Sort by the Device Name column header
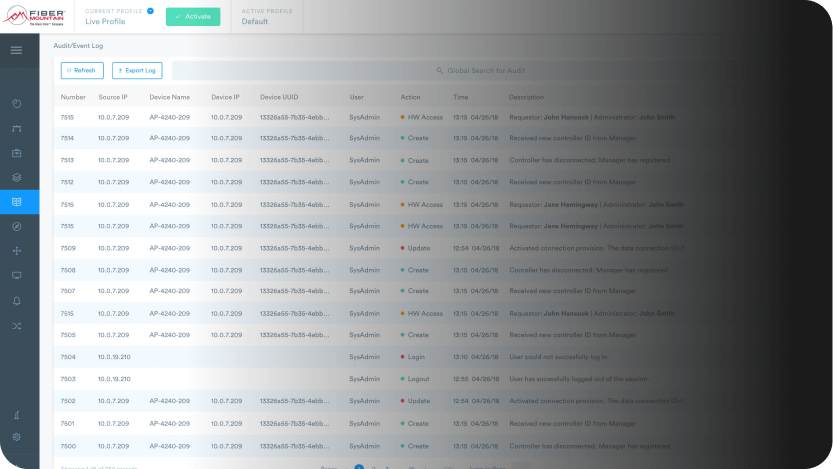The image size is (833, 469). tap(169, 97)
